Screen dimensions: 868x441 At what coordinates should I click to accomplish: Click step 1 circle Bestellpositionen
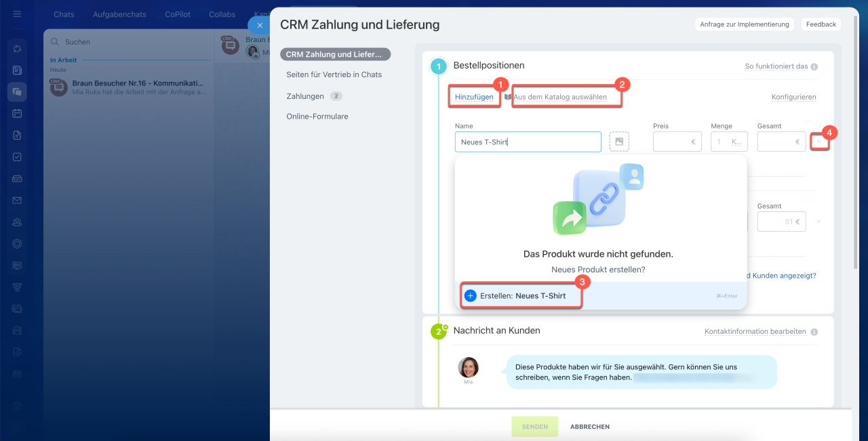(439, 66)
